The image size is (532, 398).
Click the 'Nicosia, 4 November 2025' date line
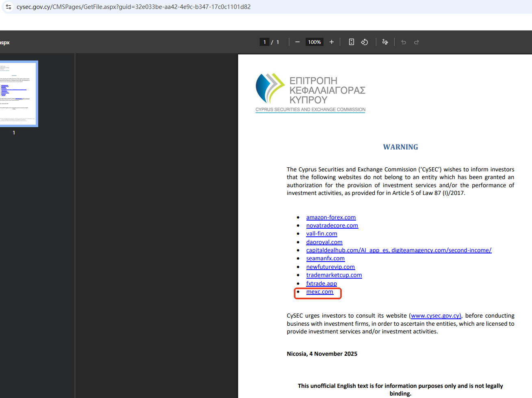pos(322,354)
